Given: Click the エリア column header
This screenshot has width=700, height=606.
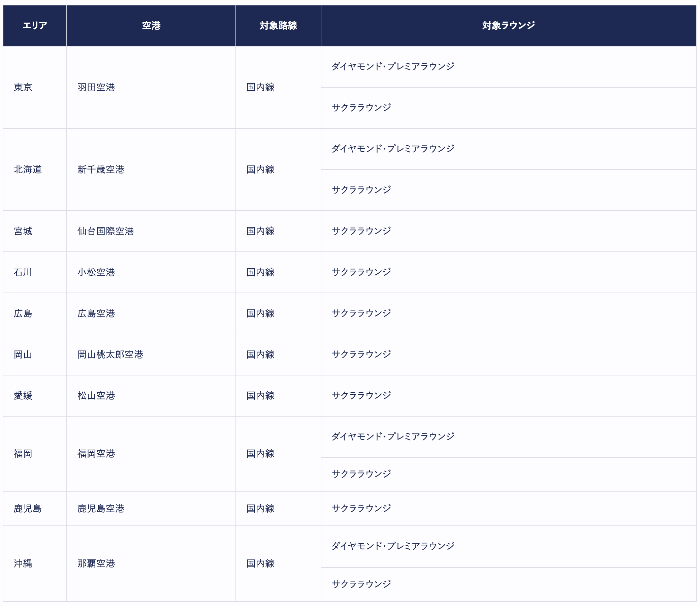Looking at the screenshot, I should point(35,25).
